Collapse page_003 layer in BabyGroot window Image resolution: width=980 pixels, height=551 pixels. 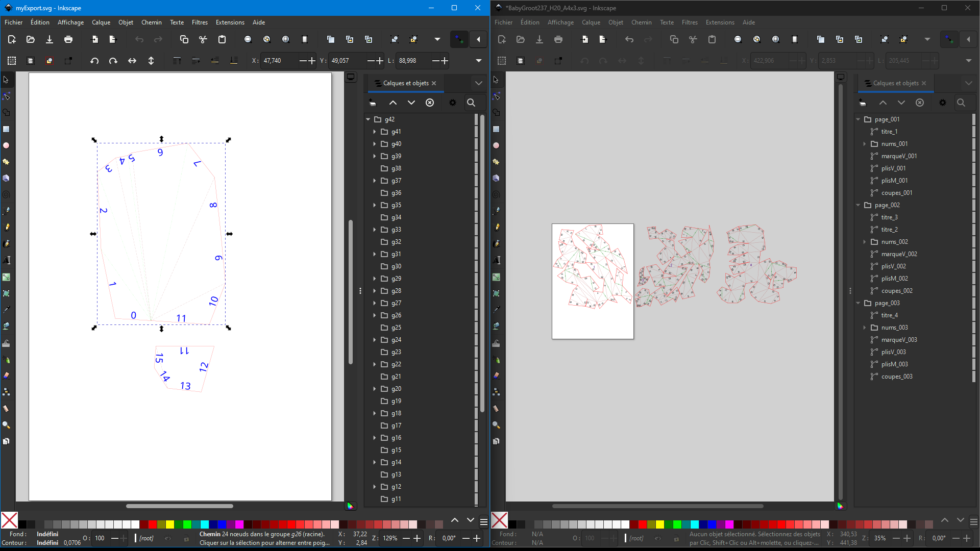858,303
